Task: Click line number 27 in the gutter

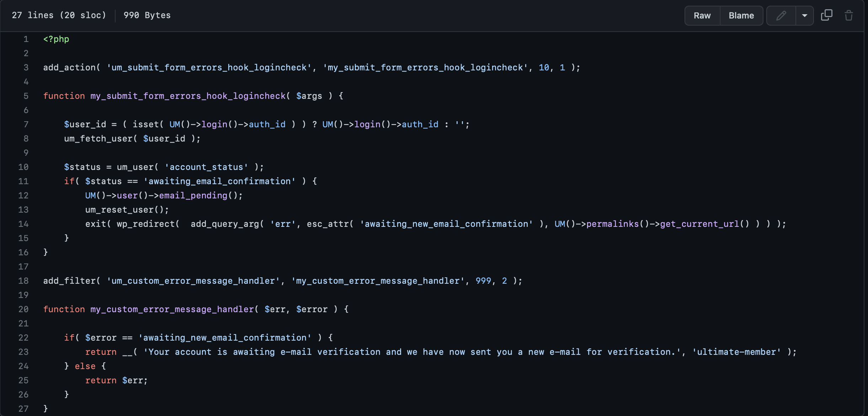Action: 23,409
